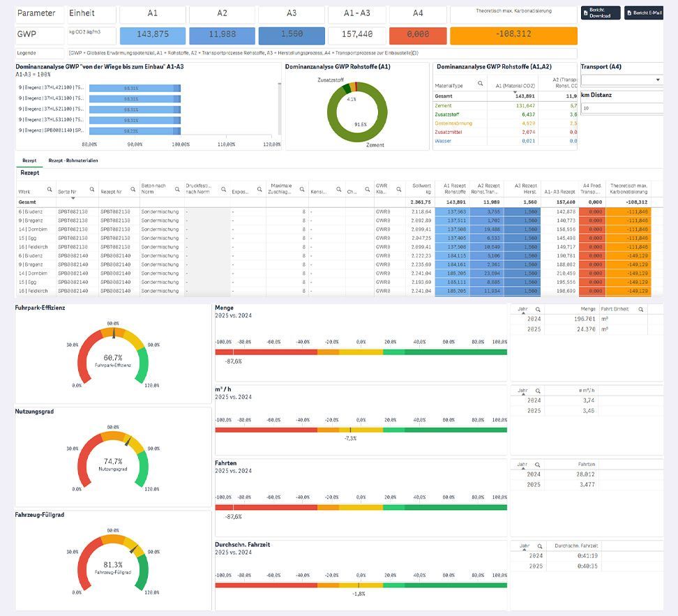Search Jahr in Durchschn. Fahrzeit table

(x=540, y=546)
